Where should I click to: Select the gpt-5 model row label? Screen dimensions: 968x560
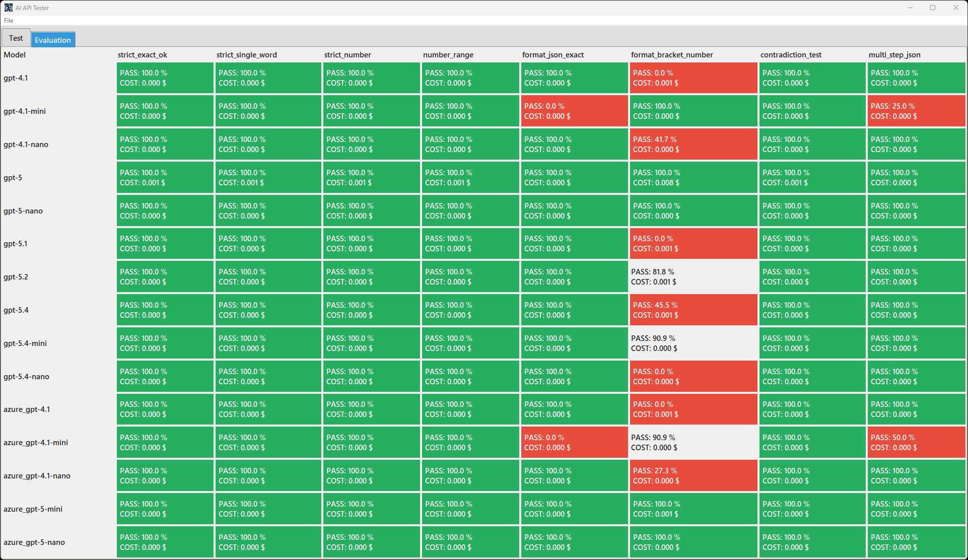pyautogui.click(x=13, y=178)
